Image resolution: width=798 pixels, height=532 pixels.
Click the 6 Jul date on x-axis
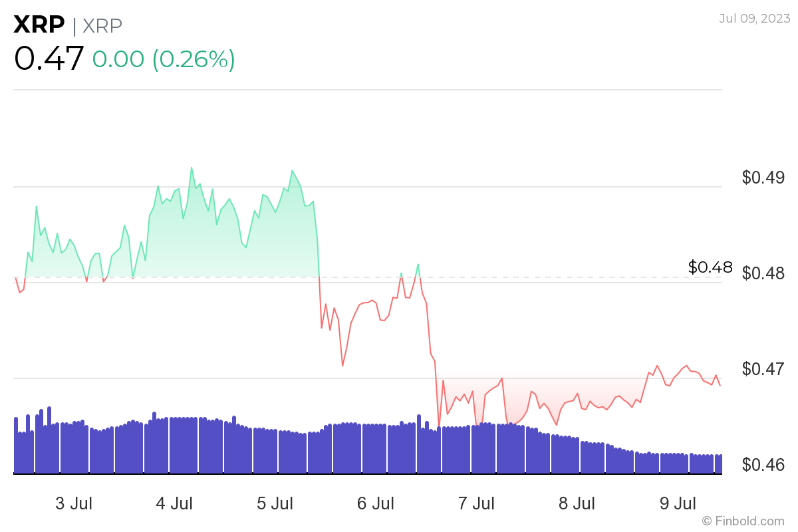[376, 503]
